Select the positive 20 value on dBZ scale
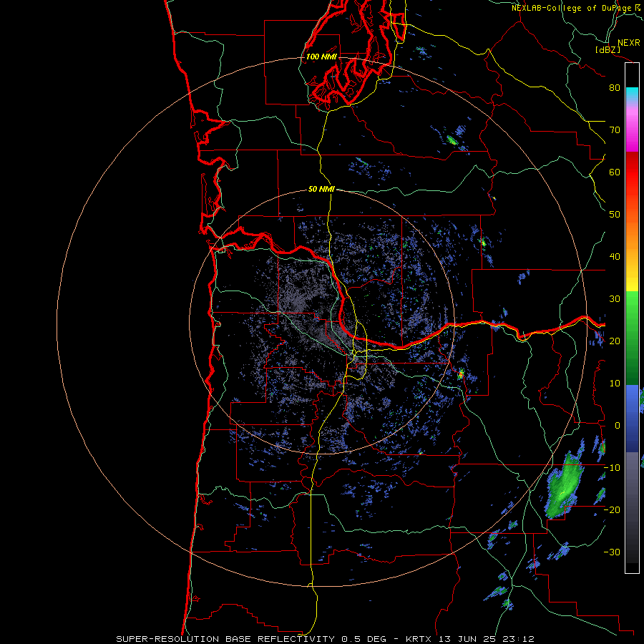This screenshot has width=644, height=644. pos(615,341)
